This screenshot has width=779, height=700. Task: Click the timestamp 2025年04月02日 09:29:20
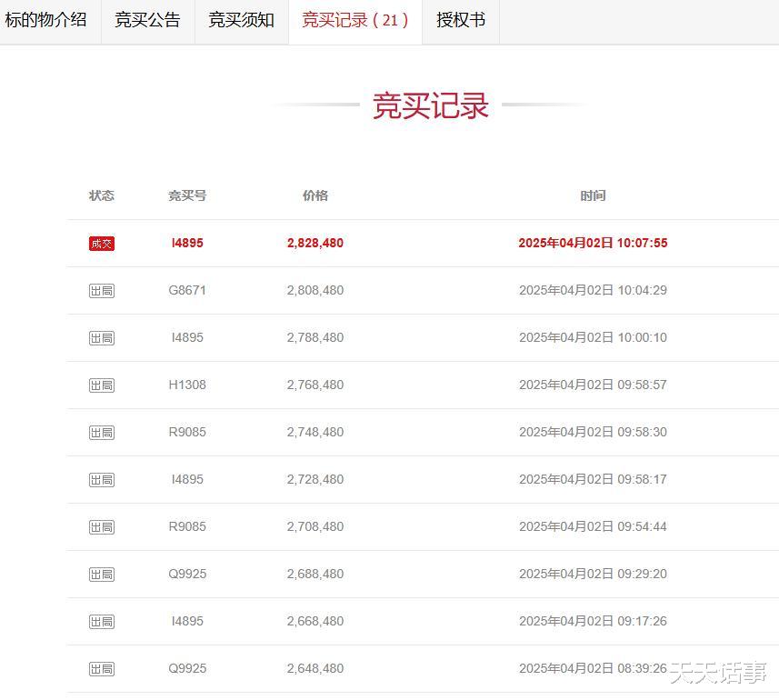pyautogui.click(x=594, y=574)
